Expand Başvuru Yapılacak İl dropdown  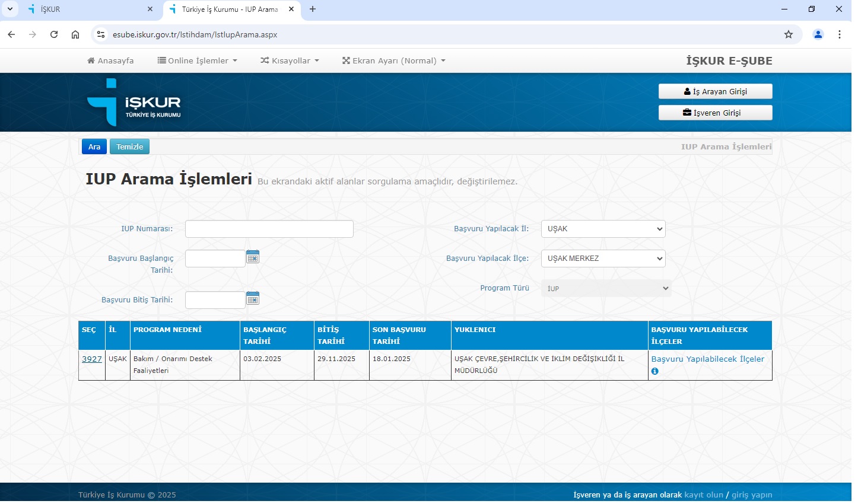603,229
